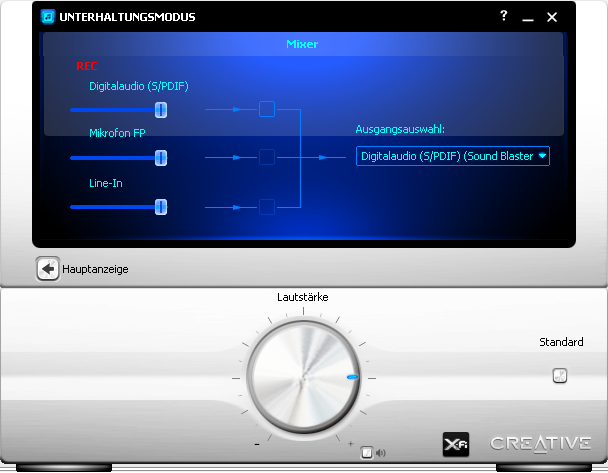Image resolution: width=608 pixels, height=473 pixels.
Task: Click the Line-In label
Action: pyautogui.click(x=106, y=183)
